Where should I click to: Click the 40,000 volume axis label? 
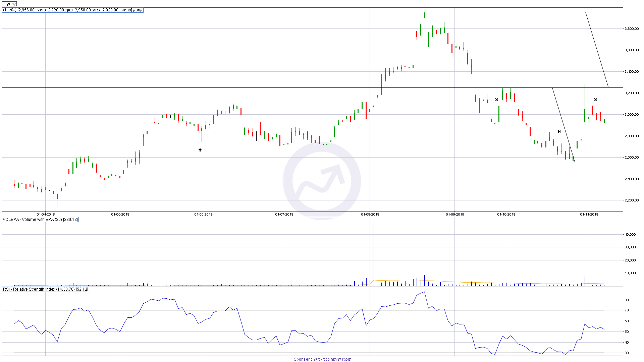coord(630,235)
